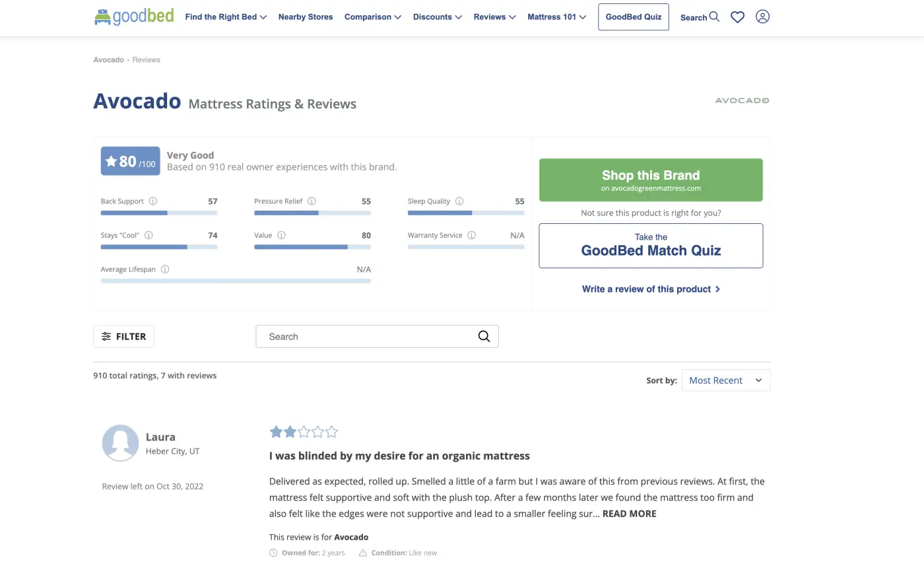Take the GoodBed Match Quiz

[651, 246]
